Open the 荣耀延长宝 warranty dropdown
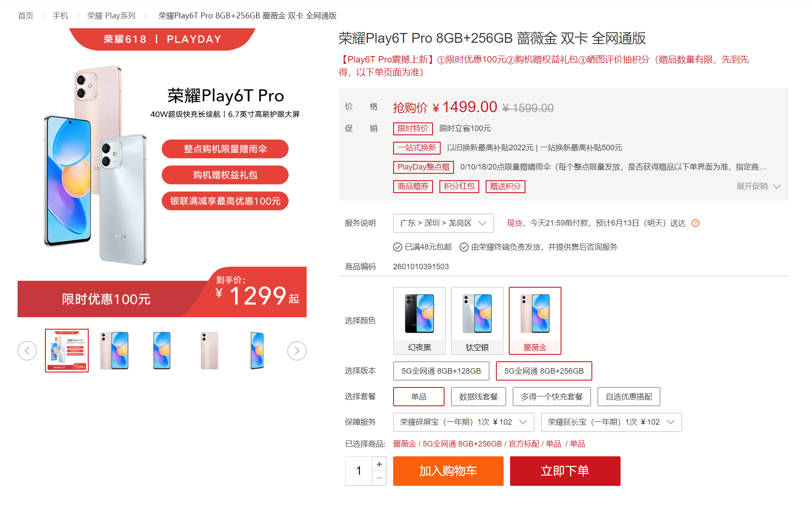812x506 pixels. click(611, 422)
